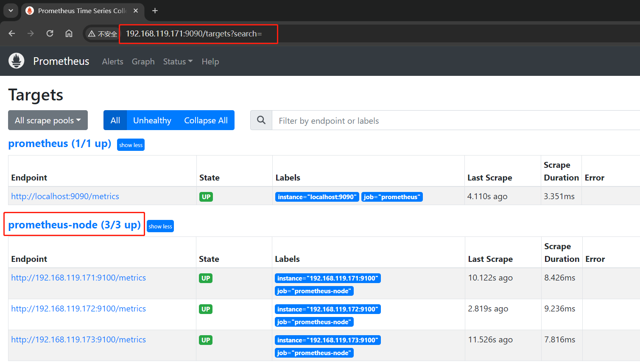Open 192.168.119.173:9100/metrics endpoint link
The width and height of the screenshot is (640, 364).
[x=78, y=339]
